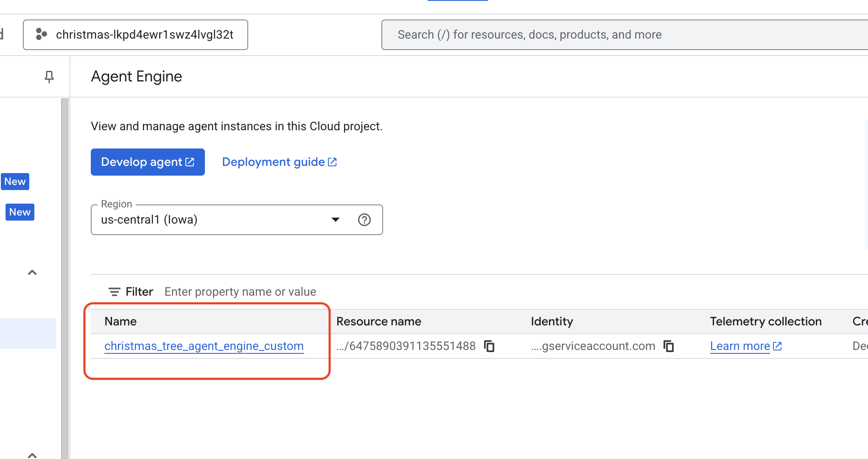Click the sidebar vertical scrollbar
The width and height of the screenshot is (868, 459).
(65, 276)
